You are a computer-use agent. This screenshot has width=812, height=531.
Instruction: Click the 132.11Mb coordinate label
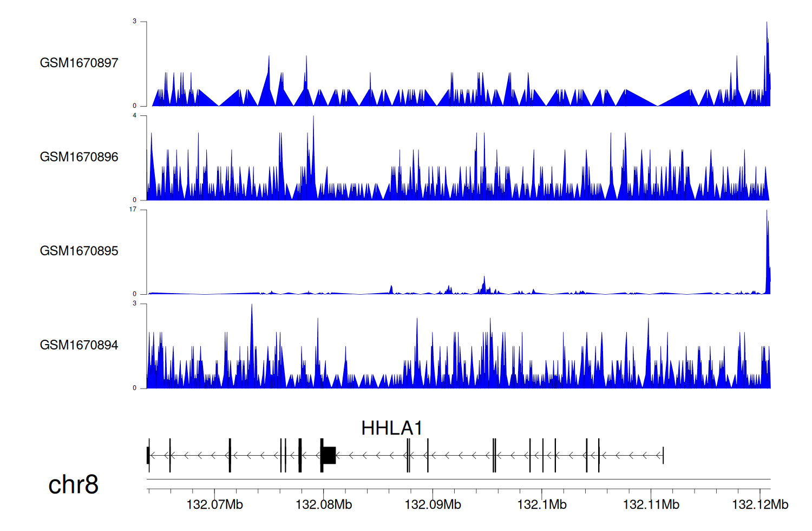pyautogui.click(x=651, y=505)
